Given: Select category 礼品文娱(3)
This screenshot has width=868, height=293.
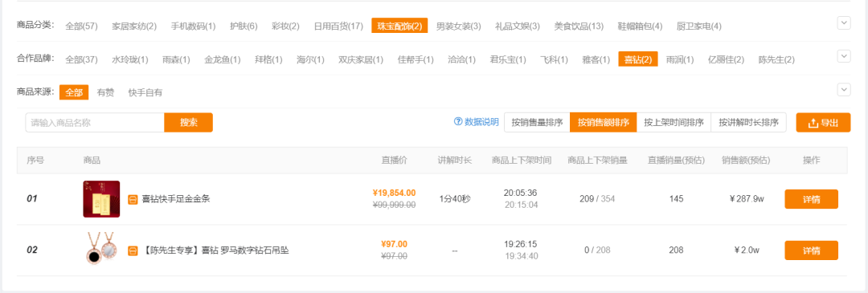Looking at the screenshot, I should click(518, 26).
